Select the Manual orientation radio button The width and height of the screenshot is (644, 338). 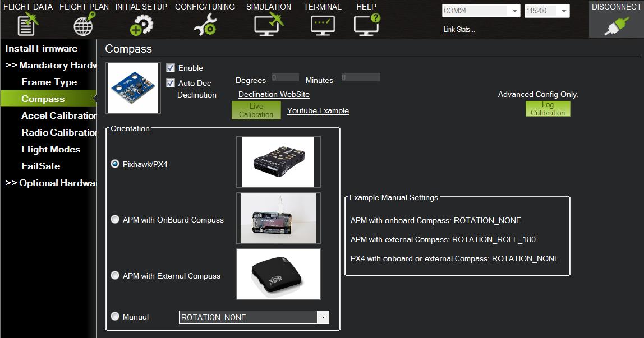coord(115,317)
